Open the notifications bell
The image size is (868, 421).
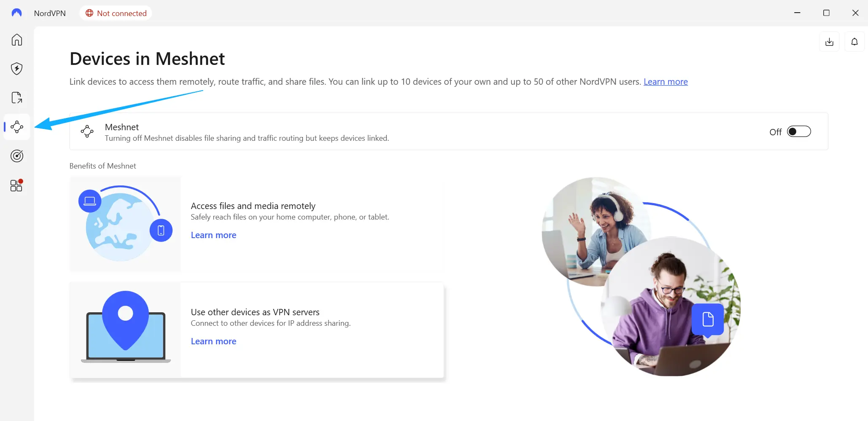coord(854,42)
